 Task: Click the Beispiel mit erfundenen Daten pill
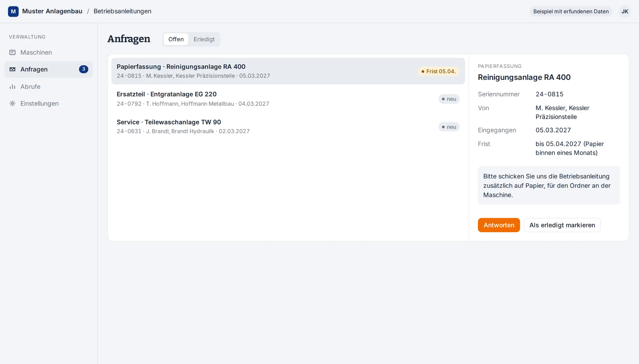pos(571,11)
